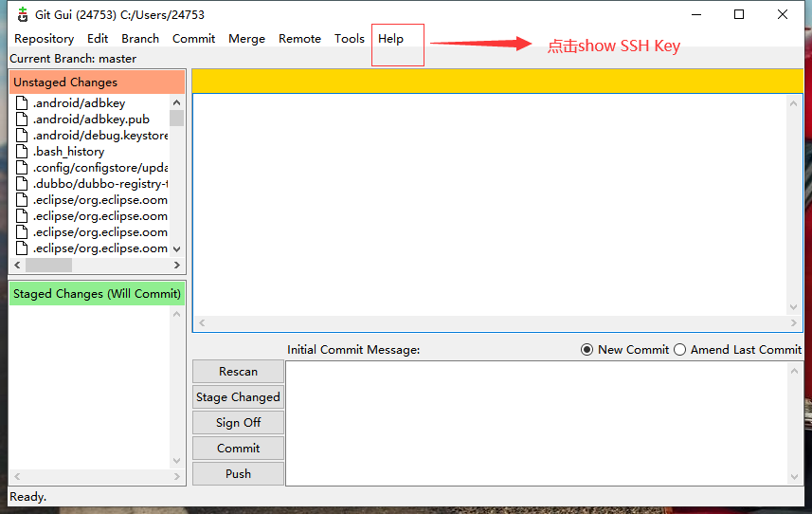Select New Commit radio button
Screen dimensions: 812x514
tap(586, 350)
